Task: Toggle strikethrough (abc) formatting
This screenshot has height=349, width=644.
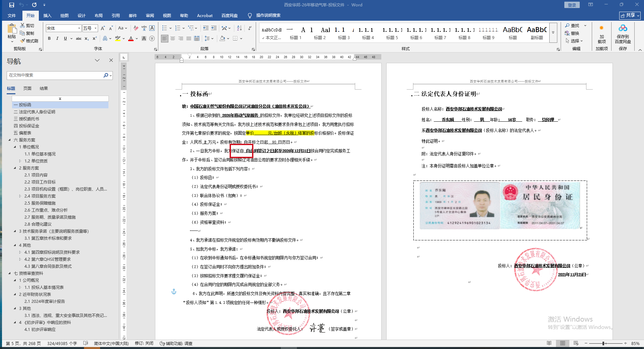Action: pos(79,38)
